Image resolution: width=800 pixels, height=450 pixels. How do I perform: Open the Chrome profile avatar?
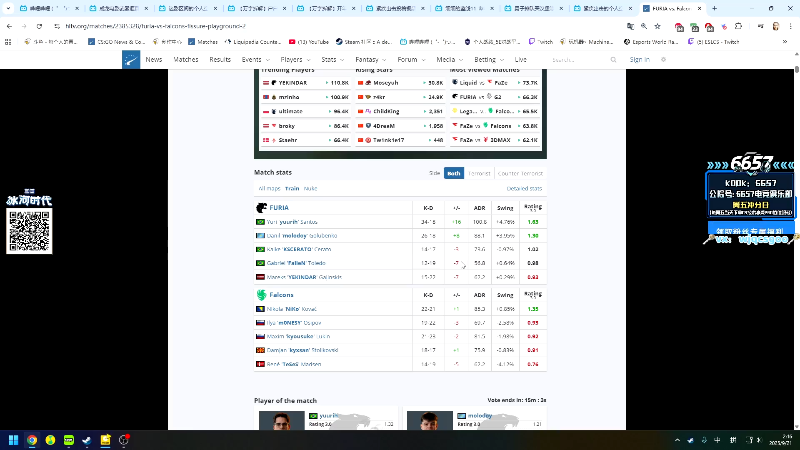coord(776,26)
